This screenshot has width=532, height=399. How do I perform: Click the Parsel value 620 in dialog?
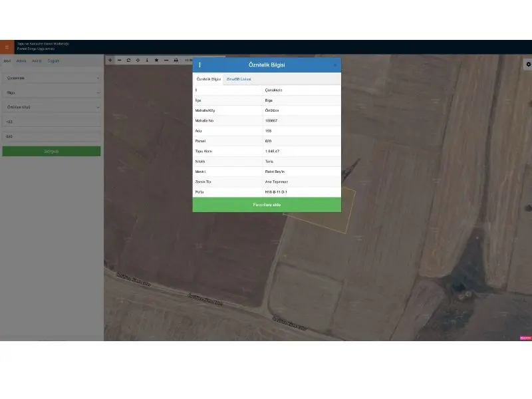coord(268,141)
